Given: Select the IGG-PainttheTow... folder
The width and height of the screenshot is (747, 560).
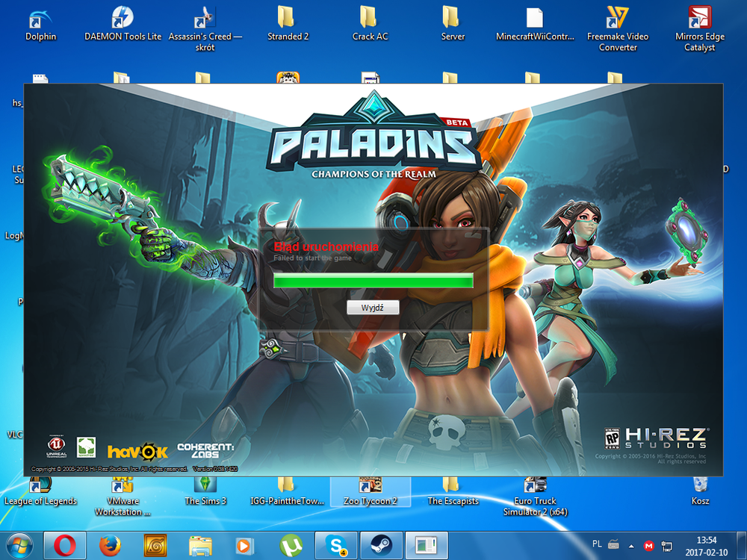Looking at the screenshot, I should click(288, 492).
